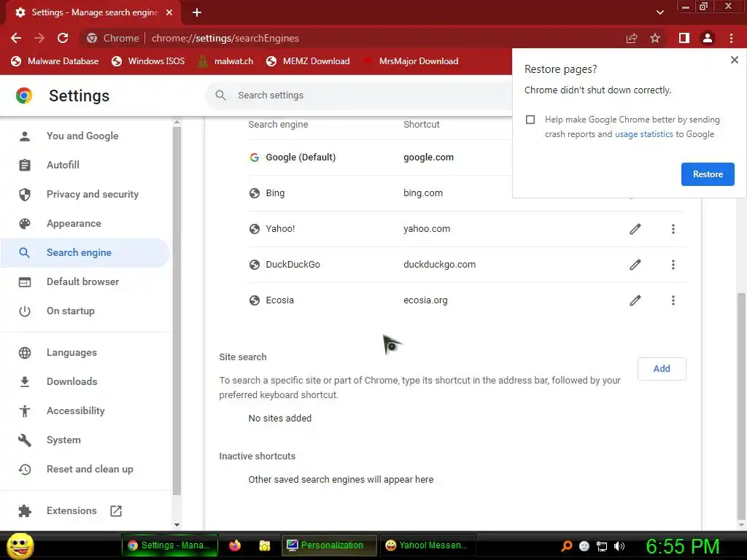This screenshot has width=747, height=560.
Task: Open the side panel icon
Action: tap(684, 38)
